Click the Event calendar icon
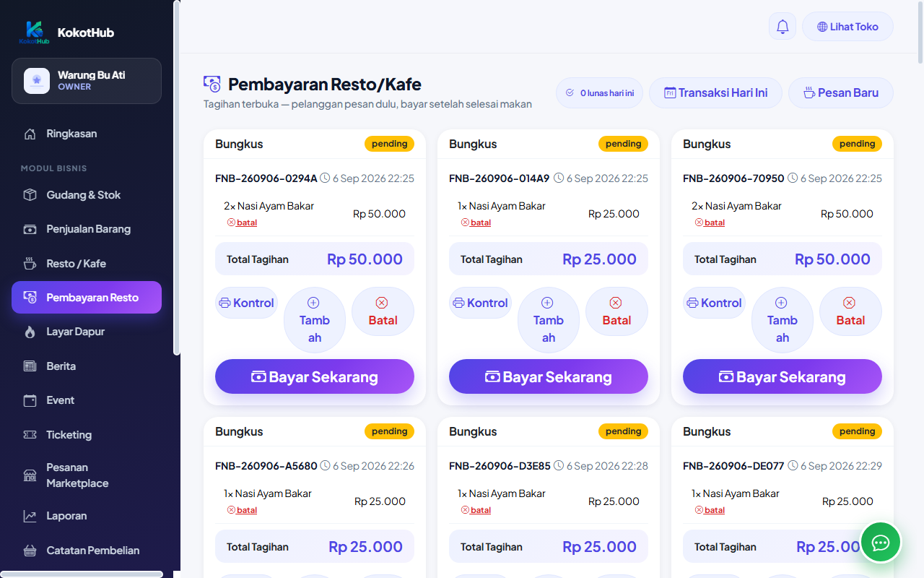This screenshot has height=578, width=924. [x=30, y=400]
